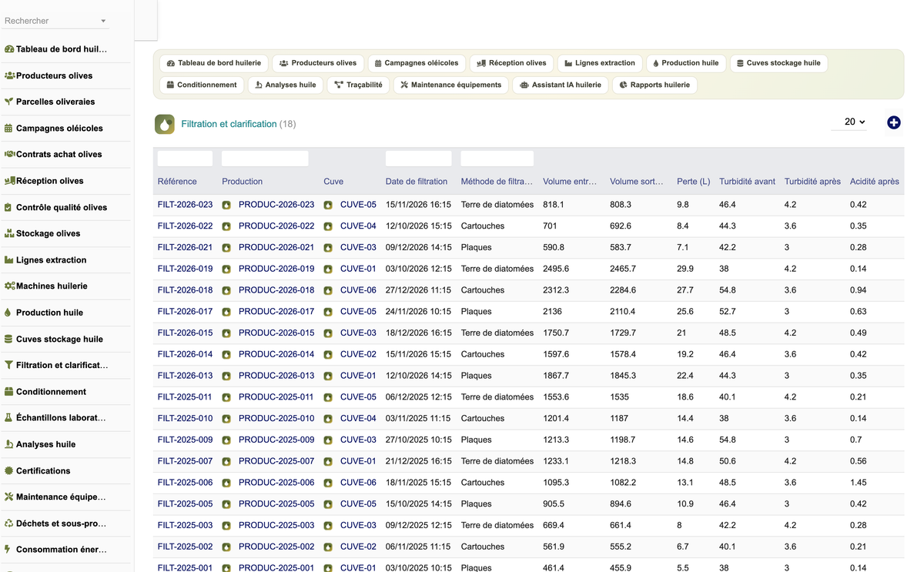Click the Lignes extraction factory icon in sidebar
Image resolution: width=924 pixels, height=572 pixels.
(x=9, y=260)
